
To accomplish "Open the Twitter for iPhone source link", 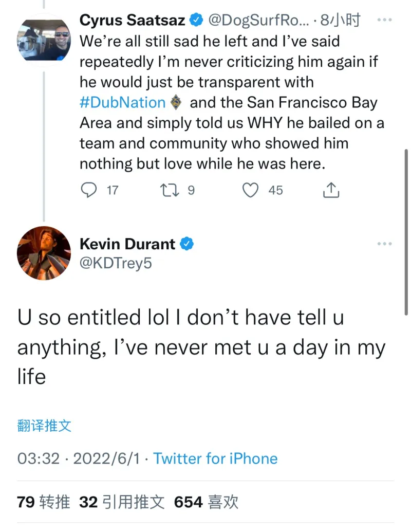I will [x=215, y=458].
